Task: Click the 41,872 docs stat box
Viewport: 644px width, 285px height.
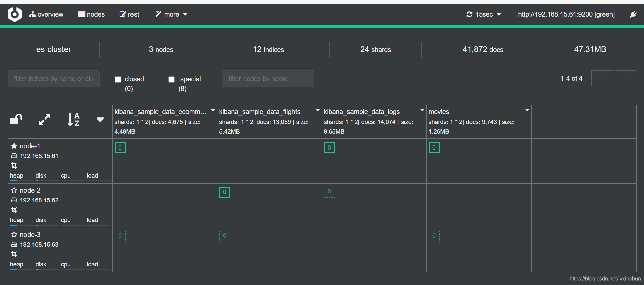Action: pyautogui.click(x=483, y=50)
